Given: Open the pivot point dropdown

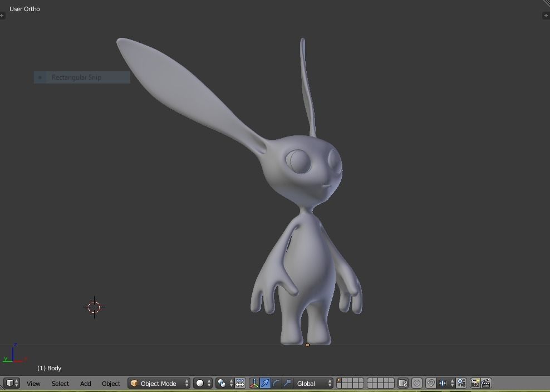Looking at the screenshot, I should 224,383.
